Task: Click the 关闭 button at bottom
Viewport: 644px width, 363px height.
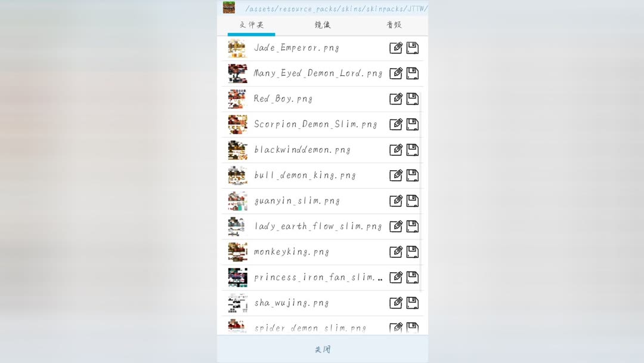Action: click(323, 349)
